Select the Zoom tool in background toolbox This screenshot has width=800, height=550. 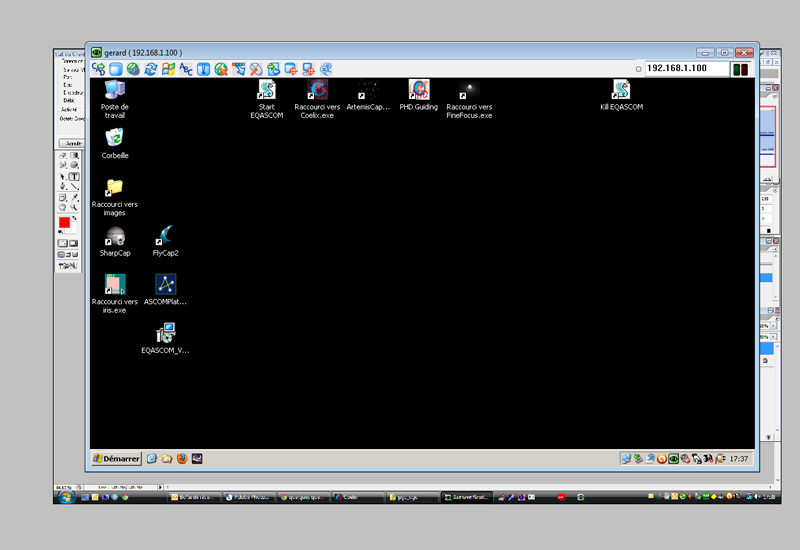tap(74, 208)
